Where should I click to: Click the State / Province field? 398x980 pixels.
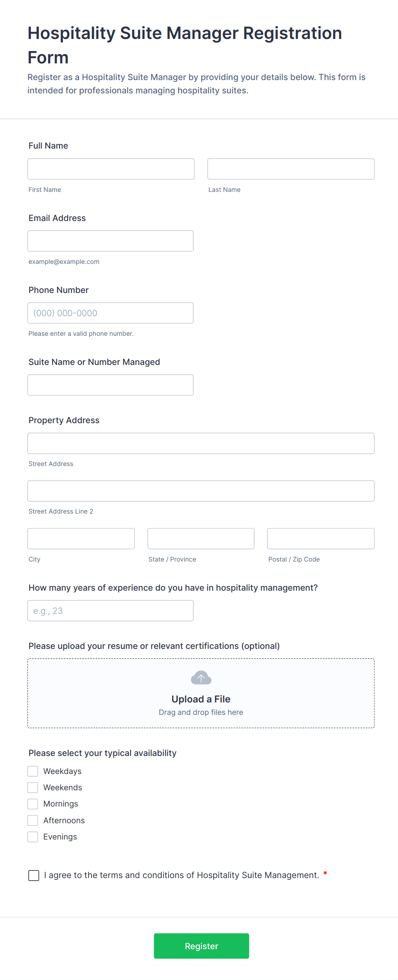pyautogui.click(x=201, y=538)
